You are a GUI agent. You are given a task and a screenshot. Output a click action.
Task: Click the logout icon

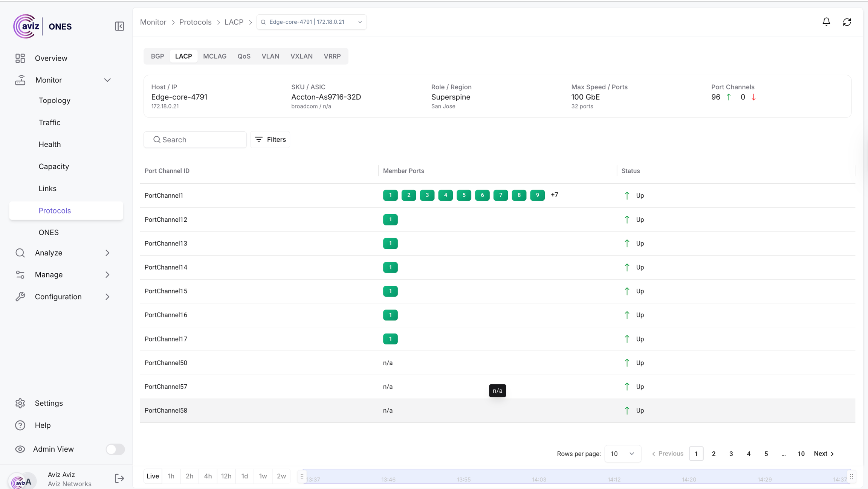119,478
